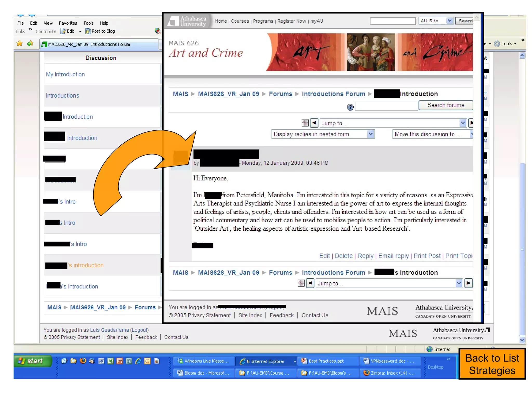Click the next discussion arrow beside bottom Jump to
The image size is (532, 399).
coord(468,283)
